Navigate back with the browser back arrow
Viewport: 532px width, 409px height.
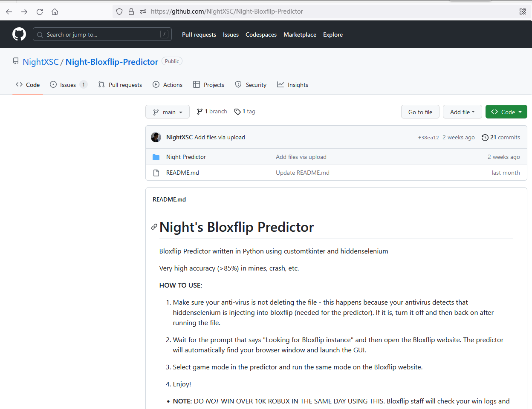tap(9, 12)
